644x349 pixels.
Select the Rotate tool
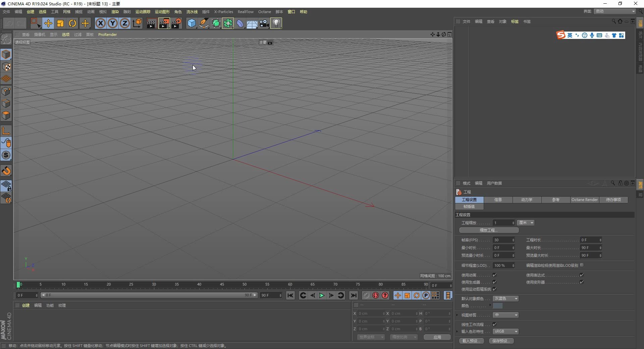[72, 23]
